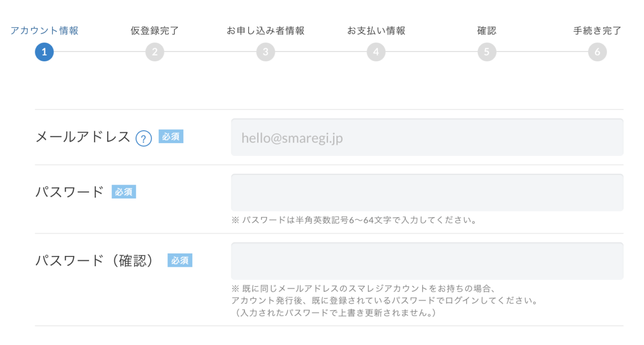Click the 必須 badge beside パスワード
The height and width of the screenshot is (345, 644).
click(124, 192)
